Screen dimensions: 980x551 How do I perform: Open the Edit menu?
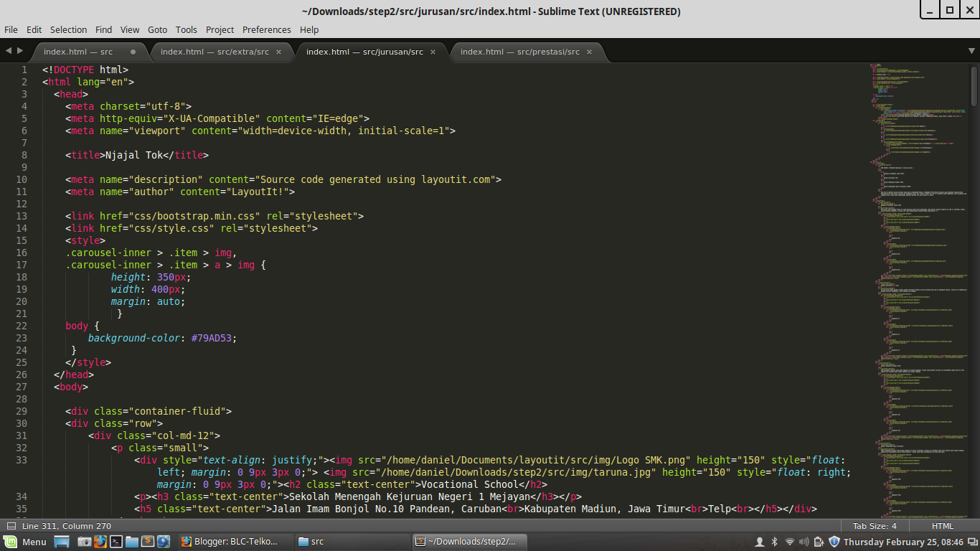click(34, 29)
